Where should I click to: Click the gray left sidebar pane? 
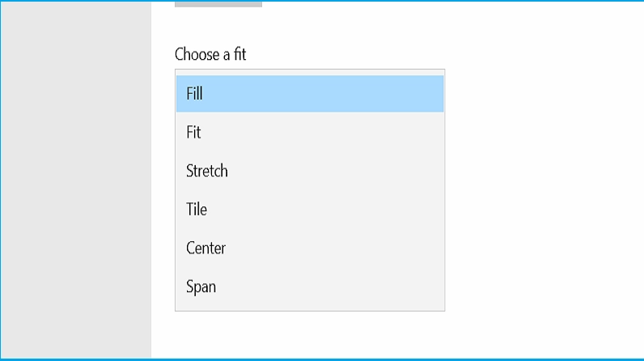point(76,178)
